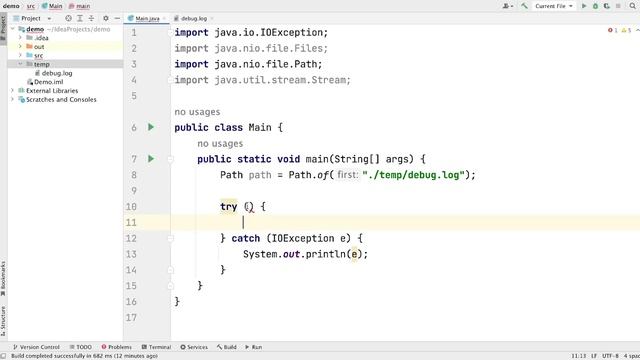This screenshot has width=640, height=360.
Task: Open Terminal tool window
Action: pos(156,347)
